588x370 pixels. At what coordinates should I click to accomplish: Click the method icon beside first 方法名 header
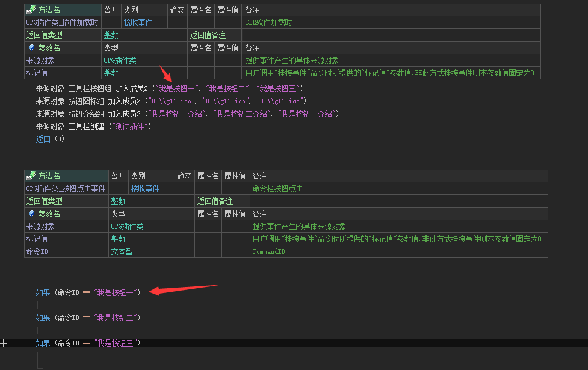pyautogui.click(x=31, y=10)
